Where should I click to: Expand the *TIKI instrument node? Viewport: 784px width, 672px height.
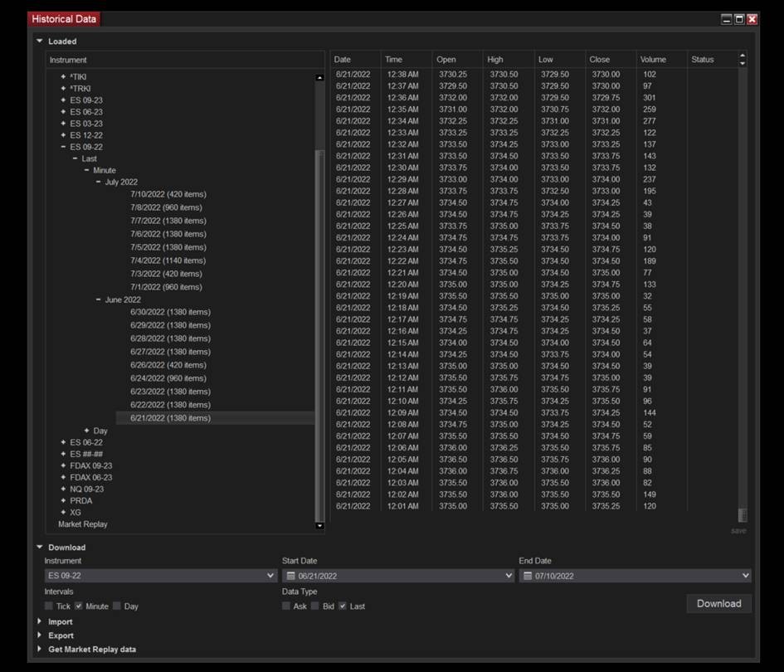pyautogui.click(x=63, y=77)
